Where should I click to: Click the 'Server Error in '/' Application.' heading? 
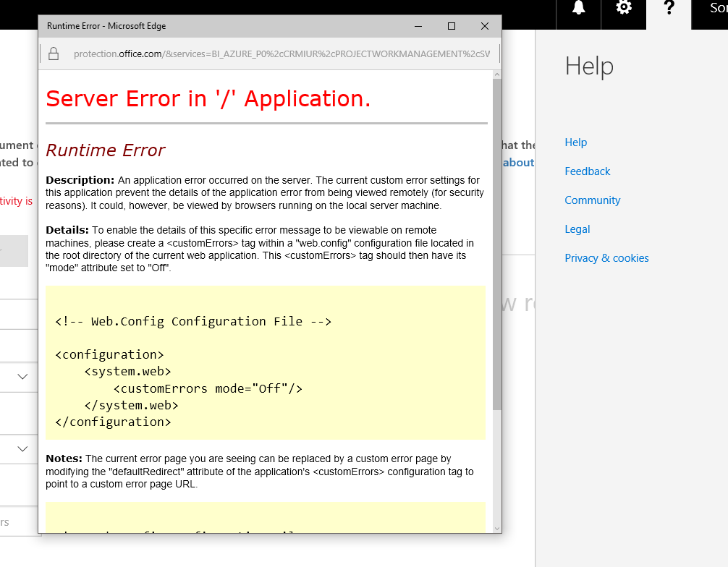[208, 99]
